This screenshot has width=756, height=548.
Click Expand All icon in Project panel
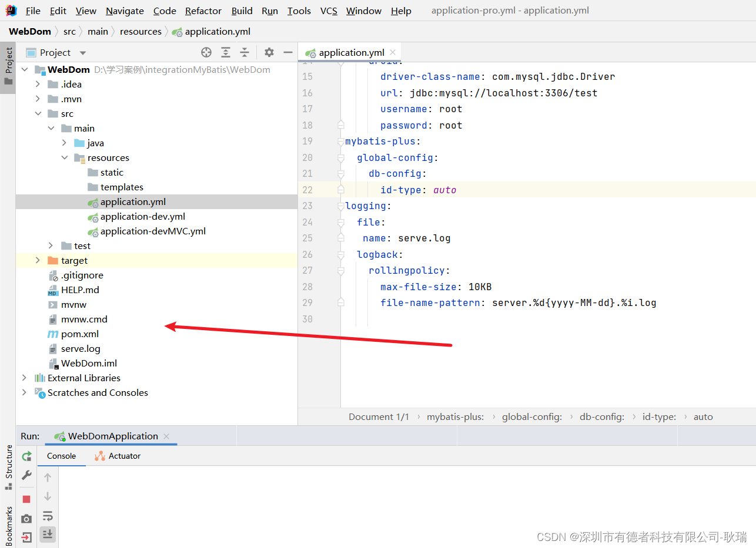pyautogui.click(x=226, y=52)
